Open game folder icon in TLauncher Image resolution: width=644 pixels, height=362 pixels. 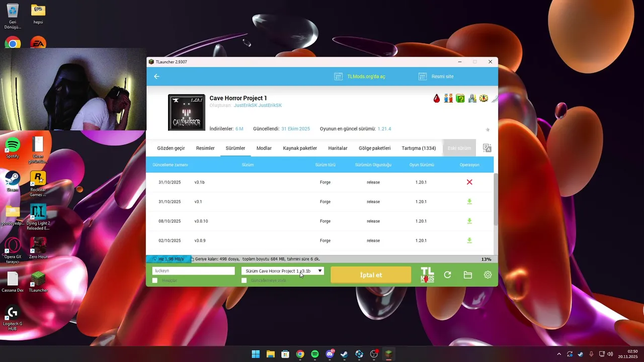(x=468, y=275)
